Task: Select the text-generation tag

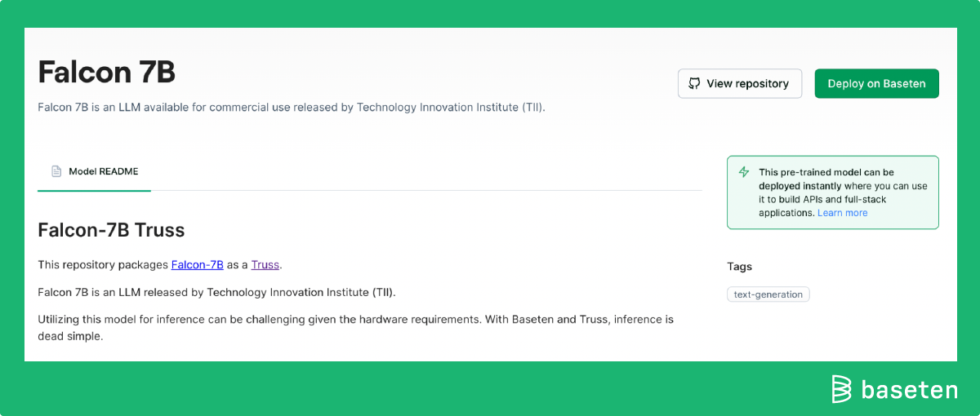Action: pos(768,294)
